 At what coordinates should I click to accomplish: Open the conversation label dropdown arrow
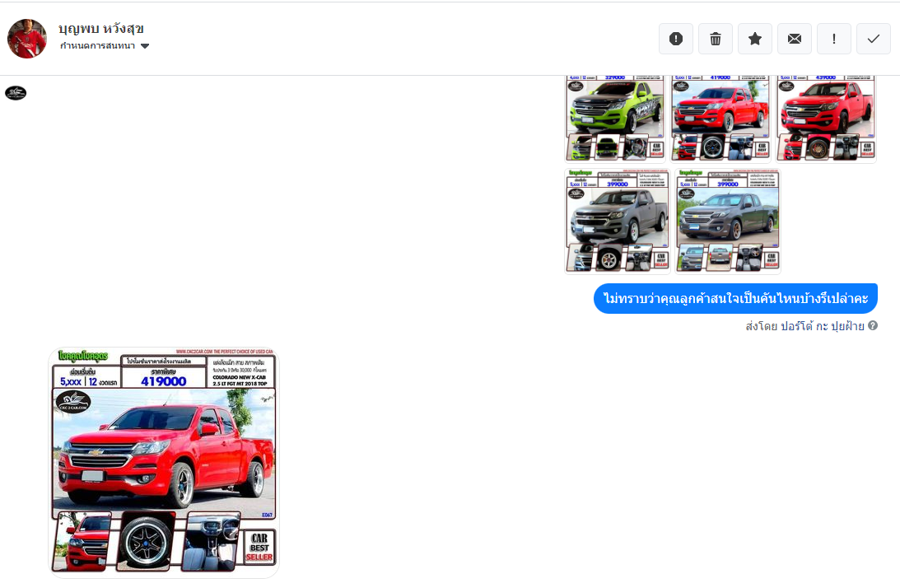pyautogui.click(x=145, y=46)
